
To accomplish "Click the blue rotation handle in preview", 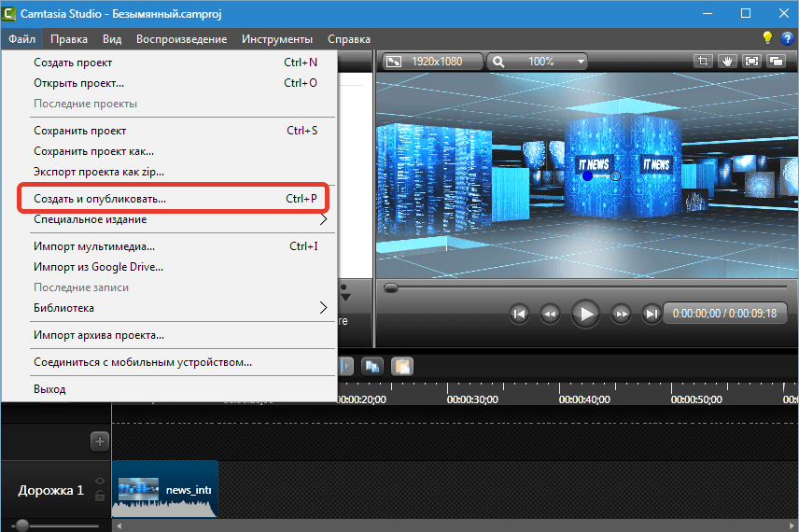I will coord(587,175).
